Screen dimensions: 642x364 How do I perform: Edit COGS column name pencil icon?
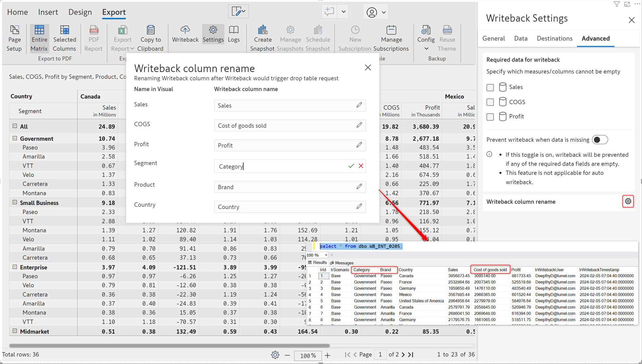point(359,125)
